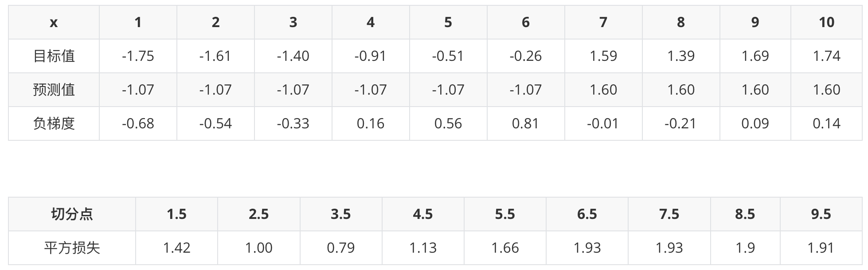The height and width of the screenshot is (270, 868).
Task: Click the 目标值 row header cell
Action: [x=54, y=56]
